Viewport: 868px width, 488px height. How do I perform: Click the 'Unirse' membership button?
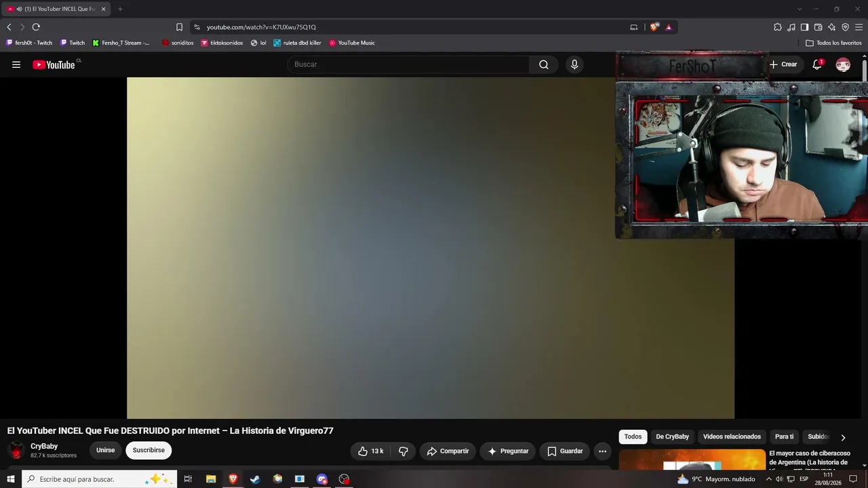[105, 451]
